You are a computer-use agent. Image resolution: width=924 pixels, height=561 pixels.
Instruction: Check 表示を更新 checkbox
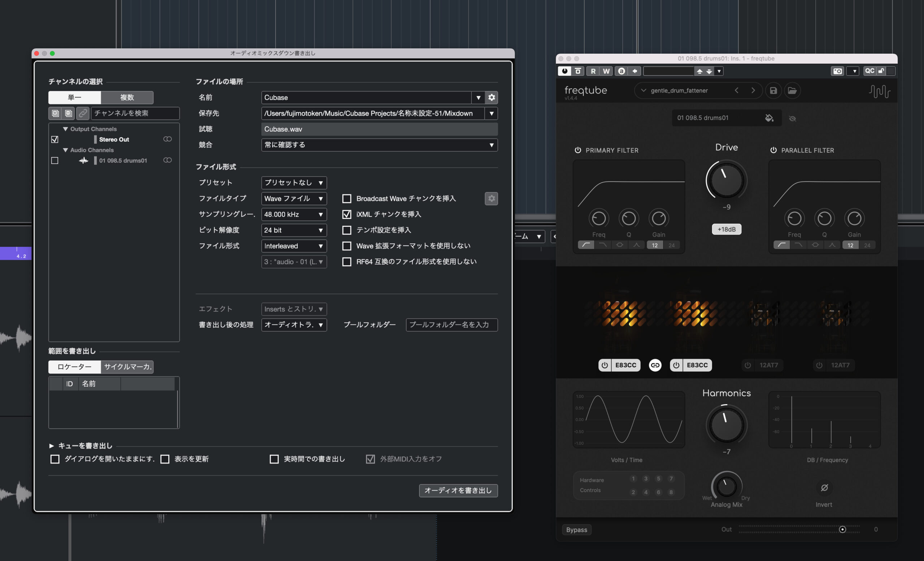pyautogui.click(x=165, y=459)
